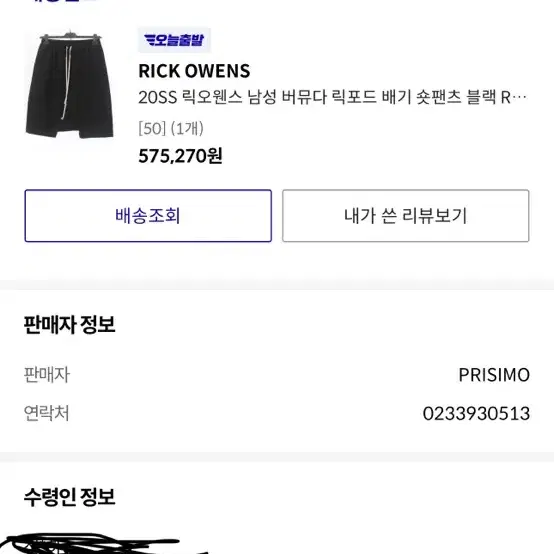Select the RICK OWENS brand name
Image resolution: width=554 pixels, height=554 pixels.
[x=194, y=71]
